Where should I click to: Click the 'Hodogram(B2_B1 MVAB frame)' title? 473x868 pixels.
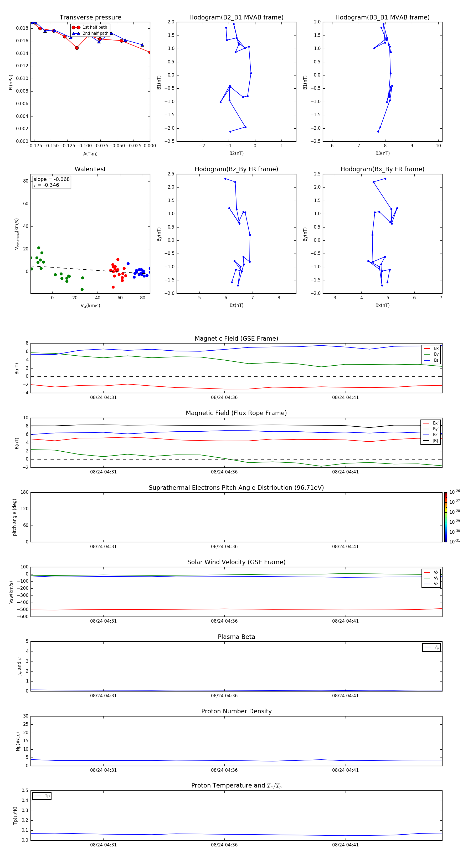point(236,18)
